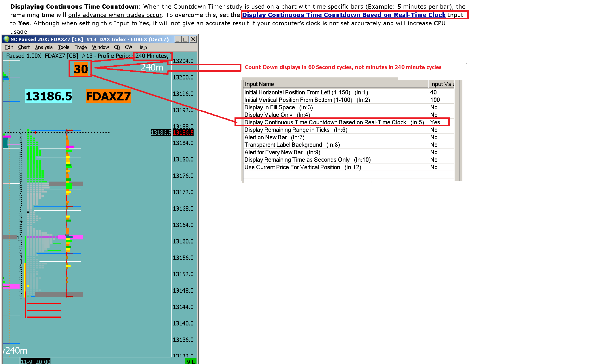Open the Tools menu

63,47
